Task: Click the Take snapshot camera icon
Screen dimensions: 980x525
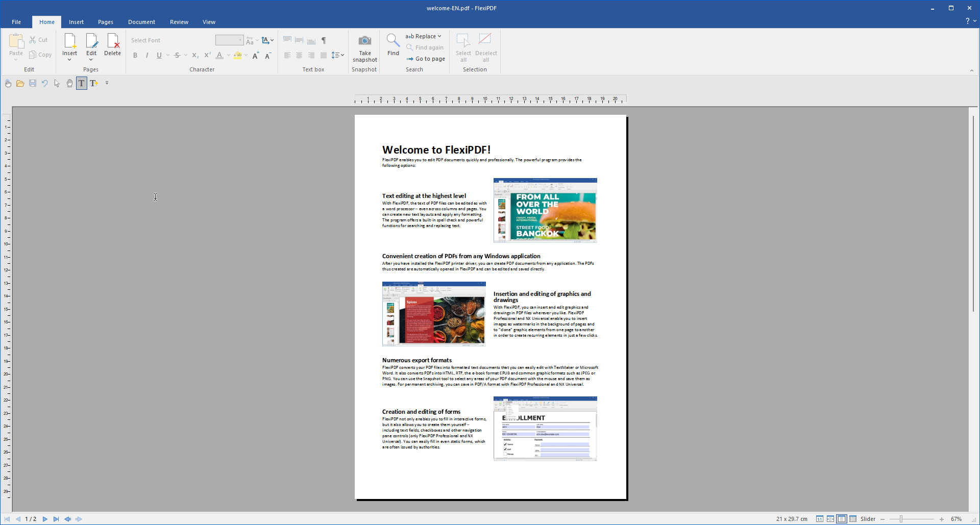Action: coord(364,41)
